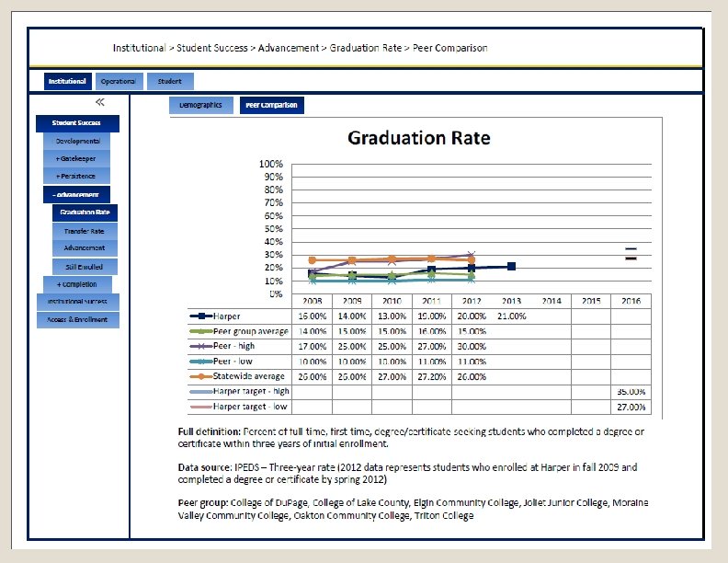Image resolution: width=728 pixels, height=563 pixels.
Task: Expand the Persistence sidebar item
Action: click(76, 176)
